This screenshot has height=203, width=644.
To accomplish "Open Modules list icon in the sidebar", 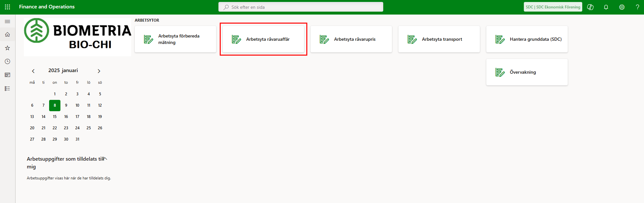I will [7, 88].
